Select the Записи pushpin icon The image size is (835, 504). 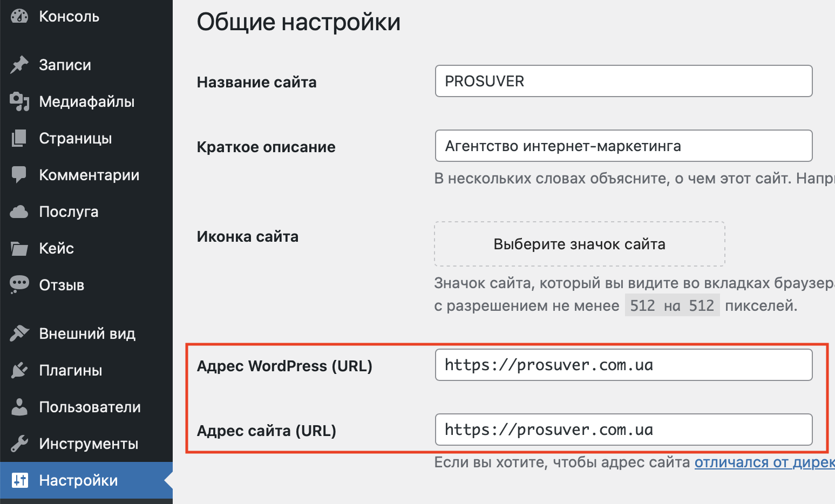(x=19, y=64)
